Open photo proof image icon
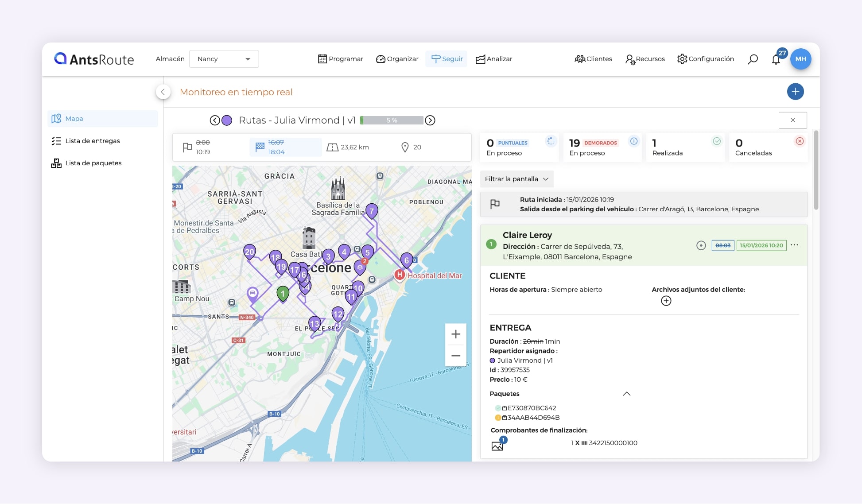This screenshot has width=862, height=504. click(497, 446)
